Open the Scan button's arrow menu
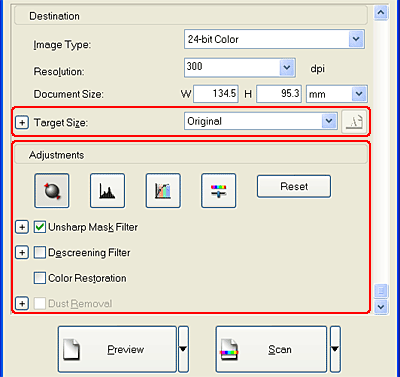The height and width of the screenshot is (377, 400). click(335, 349)
